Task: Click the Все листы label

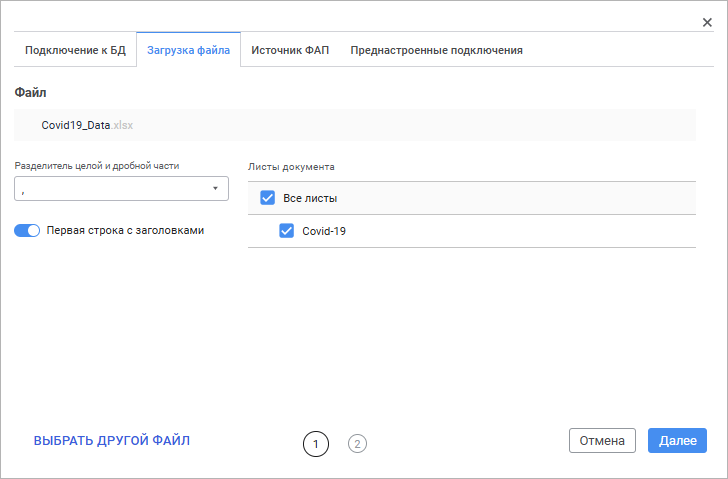Action: point(310,198)
